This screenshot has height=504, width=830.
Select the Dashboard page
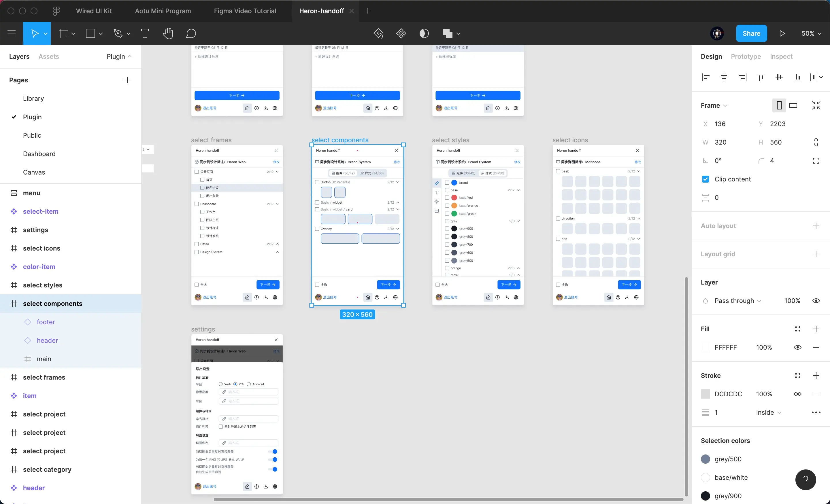(x=39, y=154)
